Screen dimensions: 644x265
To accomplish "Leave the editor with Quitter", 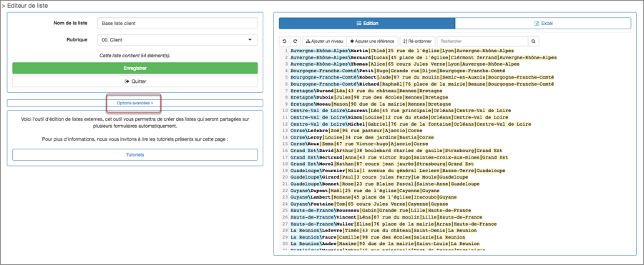I will coord(135,81).
